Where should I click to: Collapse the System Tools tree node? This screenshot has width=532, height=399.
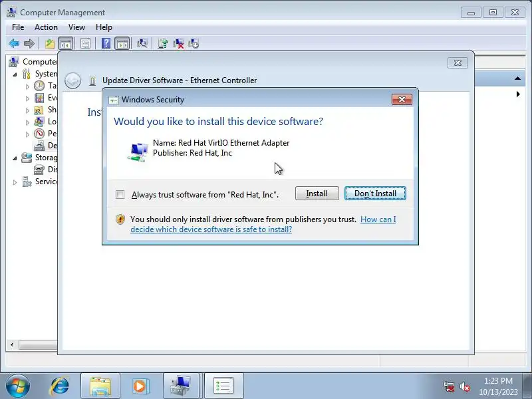(15, 74)
